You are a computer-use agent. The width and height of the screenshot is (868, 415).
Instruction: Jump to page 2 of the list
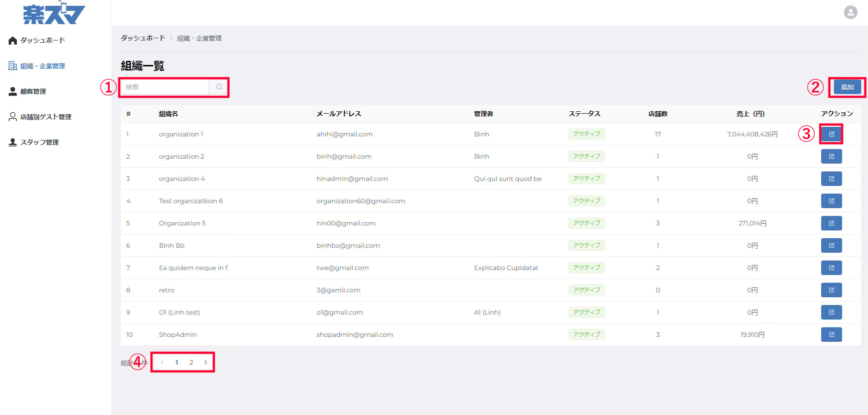click(x=191, y=362)
